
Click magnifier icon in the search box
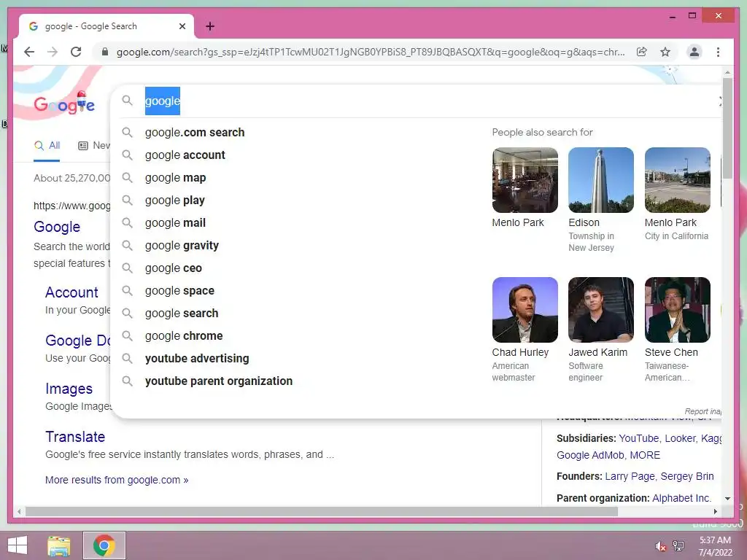[127, 101]
